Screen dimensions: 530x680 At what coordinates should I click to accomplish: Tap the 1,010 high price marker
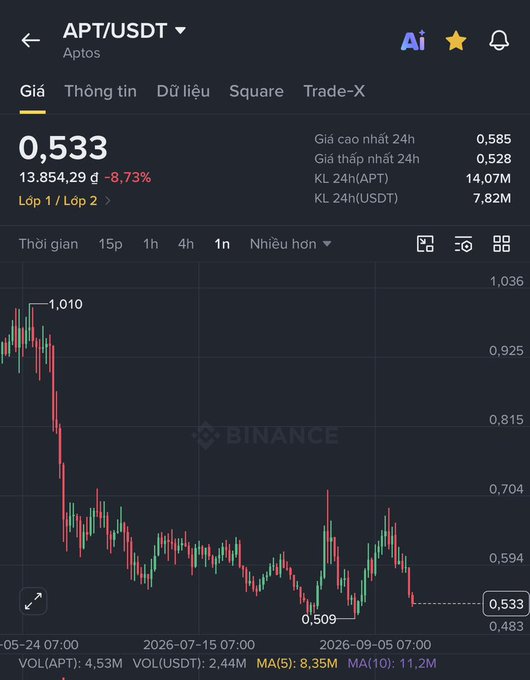tap(65, 304)
